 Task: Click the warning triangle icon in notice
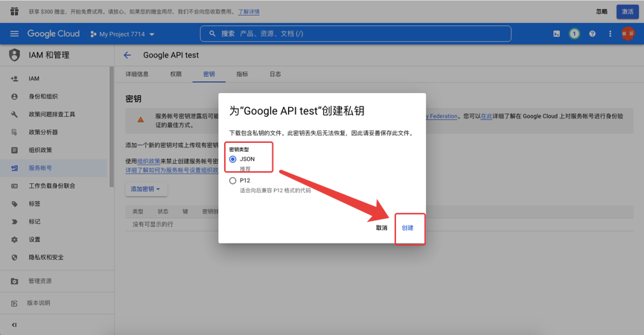(141, 120)
